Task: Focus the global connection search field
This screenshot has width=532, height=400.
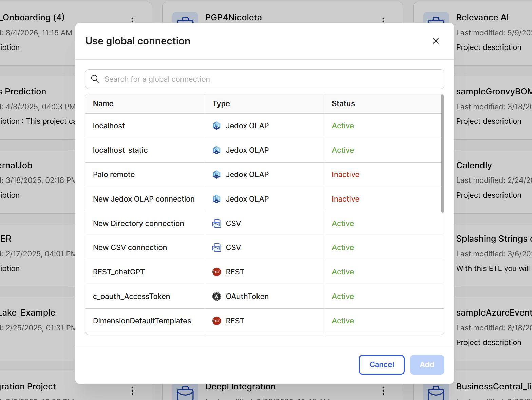Action: click(x=265, y=79)
